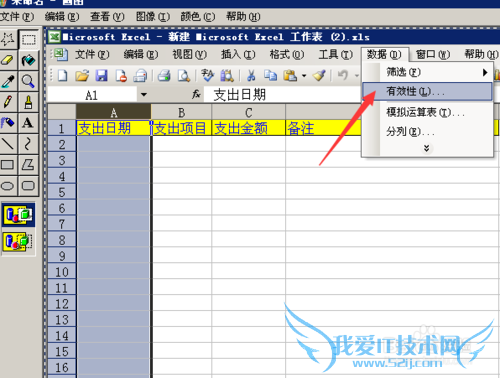Viewport: 500px width, 378px height.
Task: Click the Excel Print Preview icon
Action: pos(184,76)
